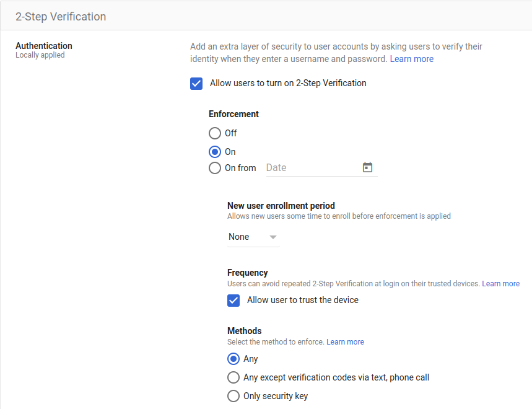Choose Any except verification codes via text
This screenshot has height=409, width=532.
233,377
